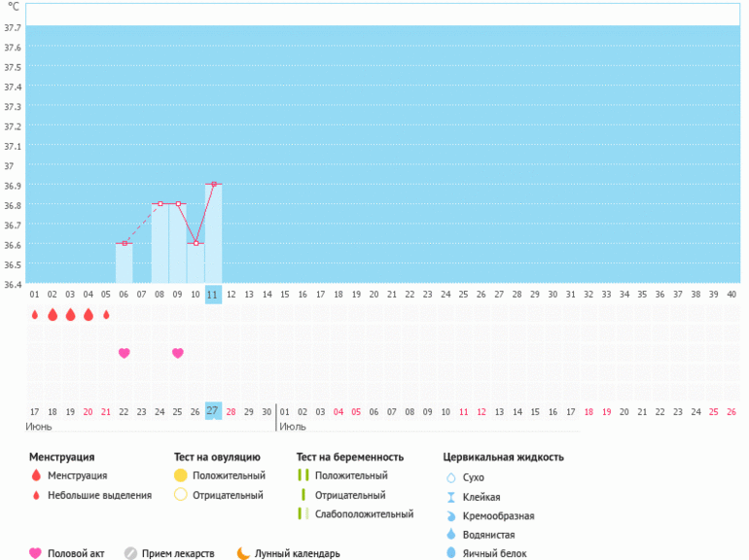Click the pink heart on June 25
This screenshot has height=560, width=749.
177,353
